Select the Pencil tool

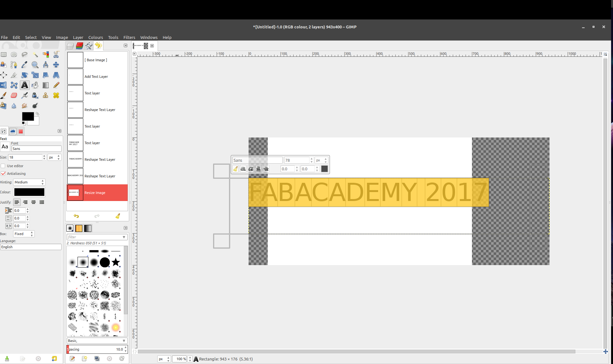point(56,85)
